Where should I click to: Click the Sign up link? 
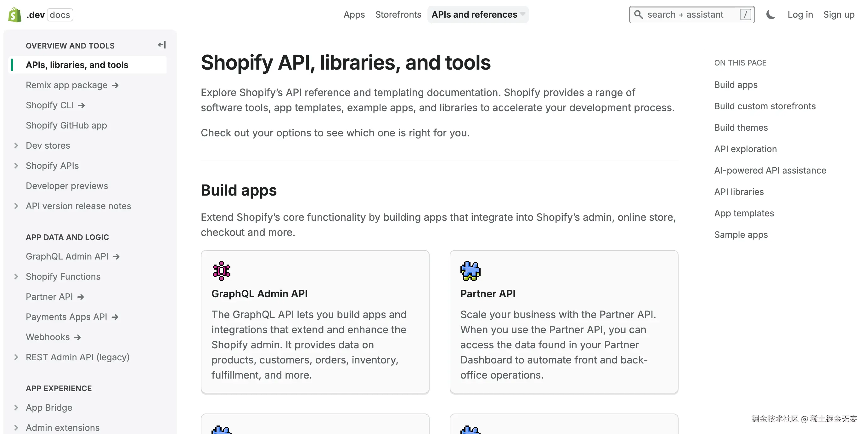tap(839, 14)
